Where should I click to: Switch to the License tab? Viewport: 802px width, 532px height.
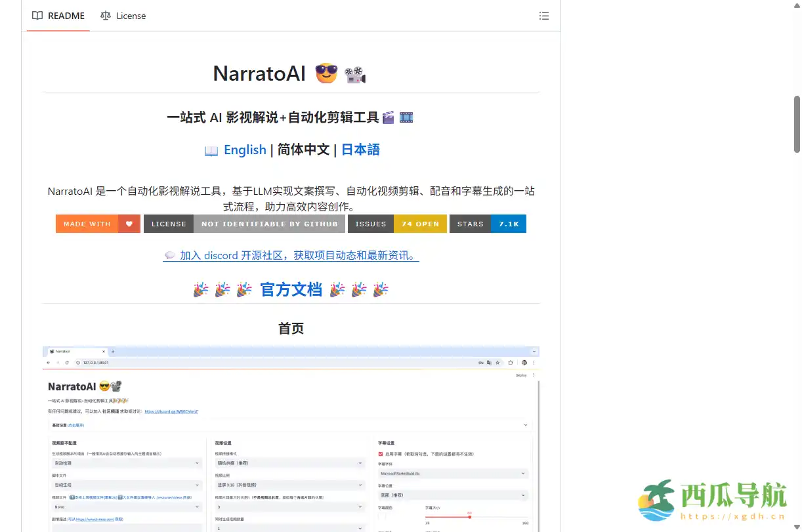click(131, 16)
